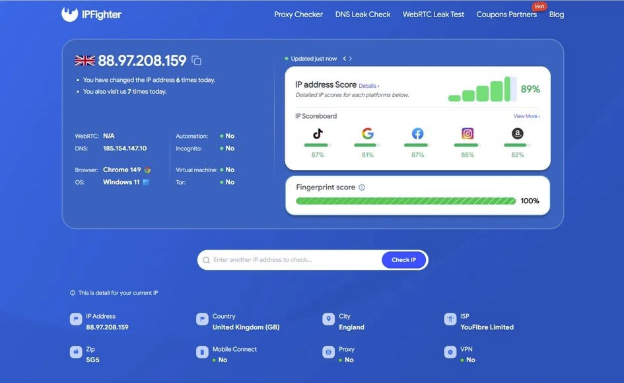Go to next update with right chevron
The height and width of the screenshot is (383, 624).
[x=350, y=59]
